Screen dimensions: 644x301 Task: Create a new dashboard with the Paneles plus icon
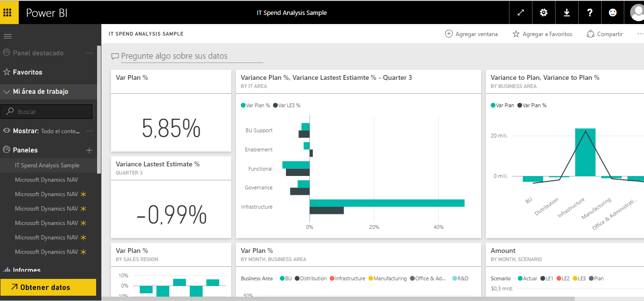89,150
